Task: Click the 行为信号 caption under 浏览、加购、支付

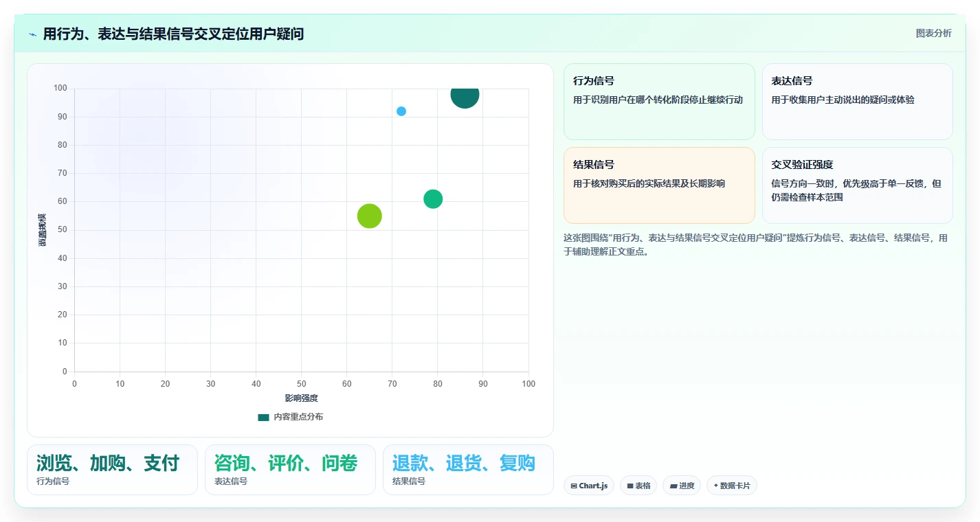Action: [53, 481]
